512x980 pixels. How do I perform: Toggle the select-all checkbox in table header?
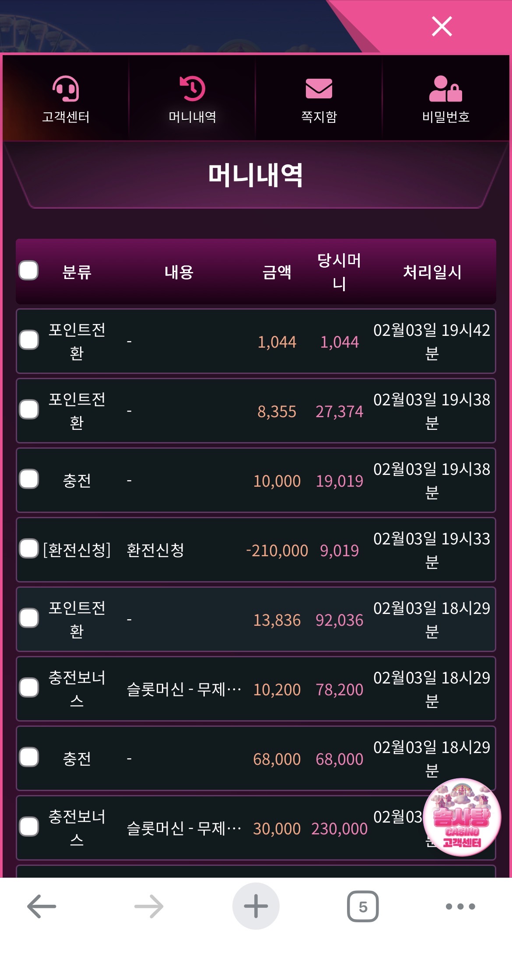[29, 270]
